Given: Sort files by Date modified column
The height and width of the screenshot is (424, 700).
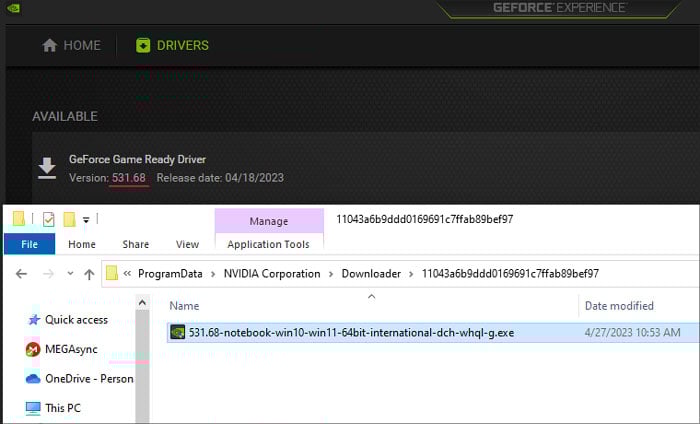Looking at the screenshot, I should pyautogui.click(x=619, y=306).
